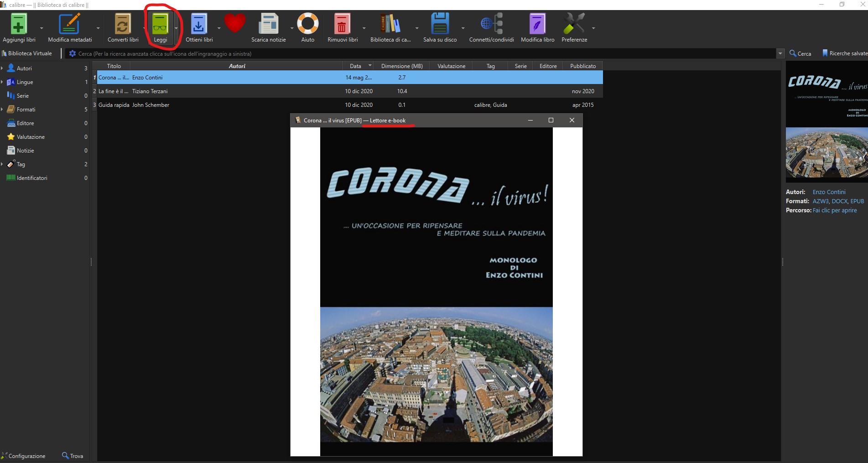Click the EPUB format link
The width and height of the screenshot is (868, 463).
857,201
